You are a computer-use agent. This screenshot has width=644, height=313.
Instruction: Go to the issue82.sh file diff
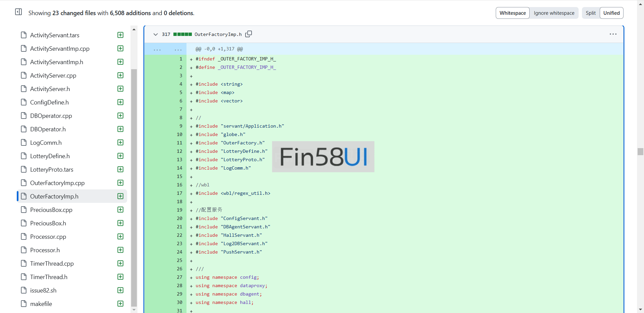[x=43, y=290]
